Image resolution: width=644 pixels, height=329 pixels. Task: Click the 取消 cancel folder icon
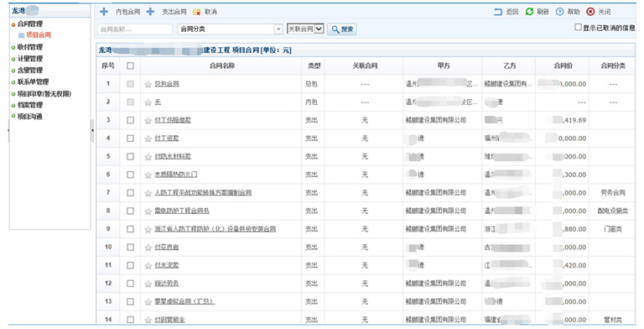pyautogui.click(x=197, y=12)
